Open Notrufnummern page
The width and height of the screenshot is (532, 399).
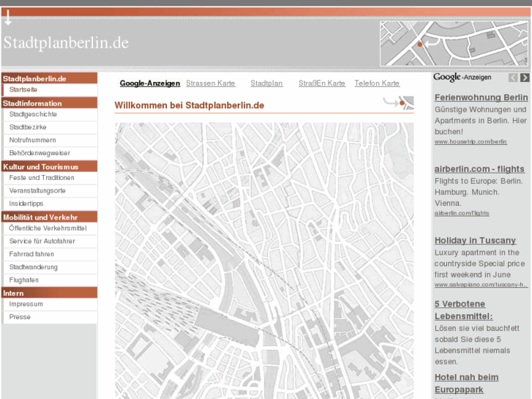click(33, 141)
